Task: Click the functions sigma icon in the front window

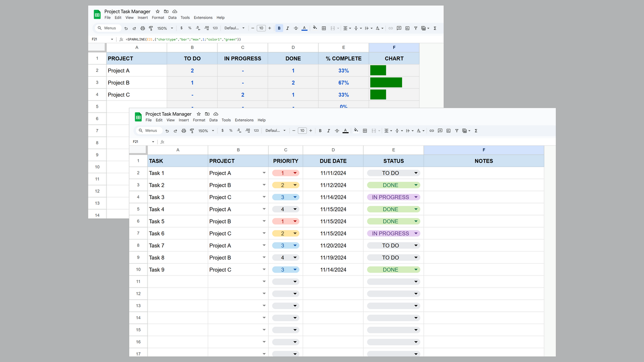Action: (476, 131)
